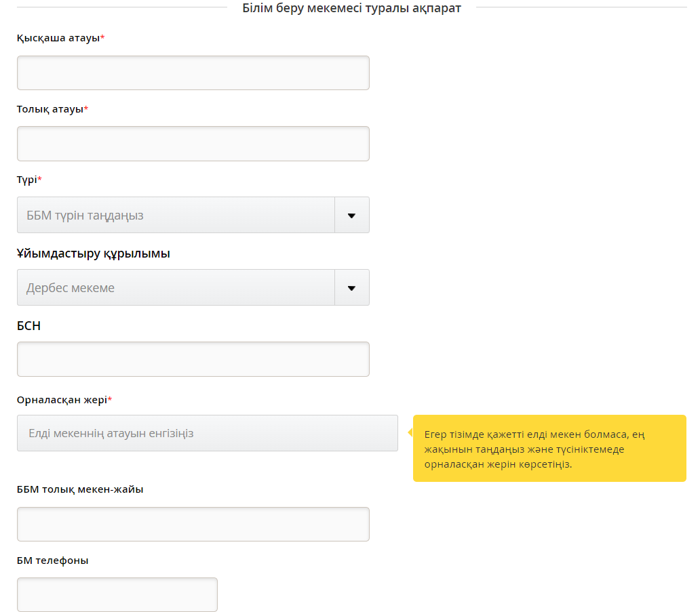
Task: Click the Ұйымдастыру құрылымы label
Action: pos(93,253)
